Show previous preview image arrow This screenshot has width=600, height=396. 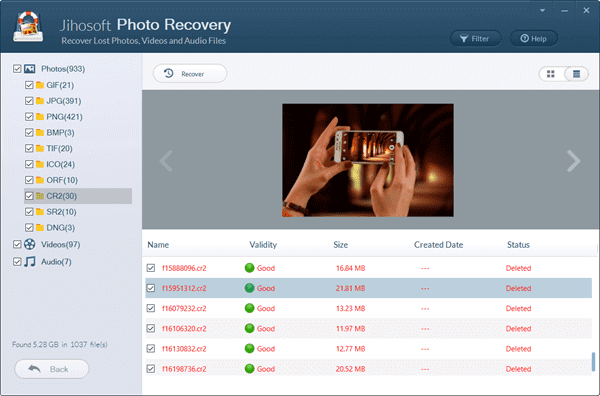[166, 161]
